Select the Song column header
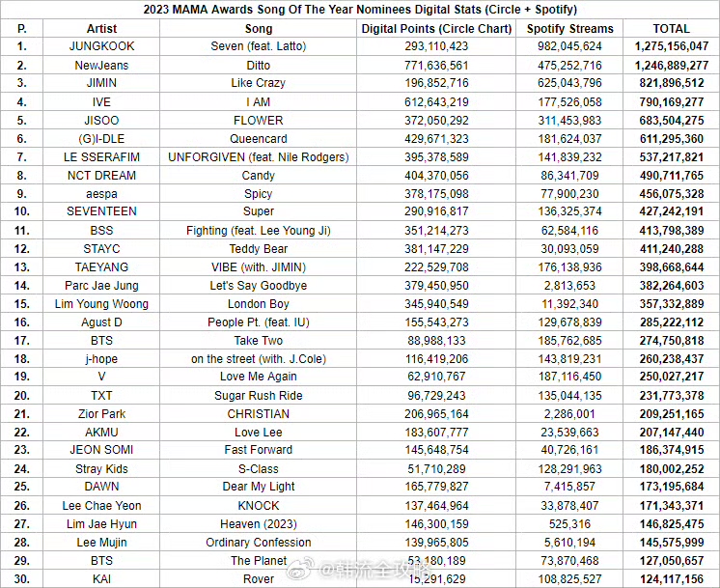 pyautogui.click(x=258, y=28)
